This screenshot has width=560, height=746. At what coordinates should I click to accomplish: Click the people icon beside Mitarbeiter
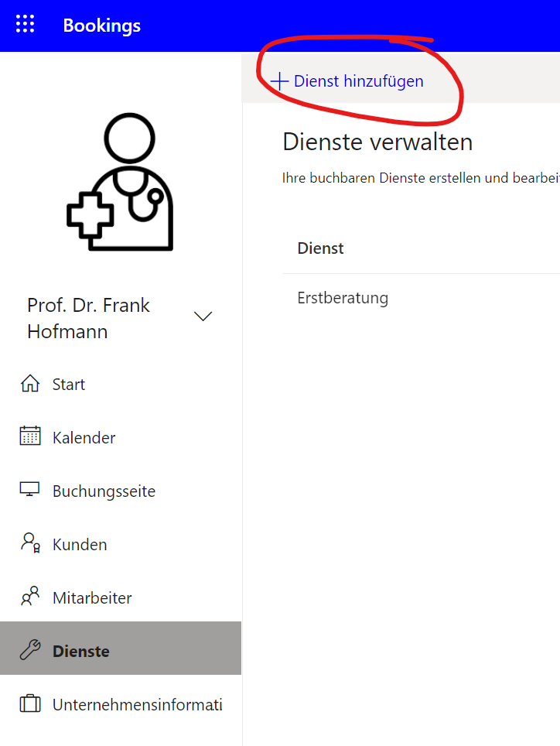tap(30, 597)
